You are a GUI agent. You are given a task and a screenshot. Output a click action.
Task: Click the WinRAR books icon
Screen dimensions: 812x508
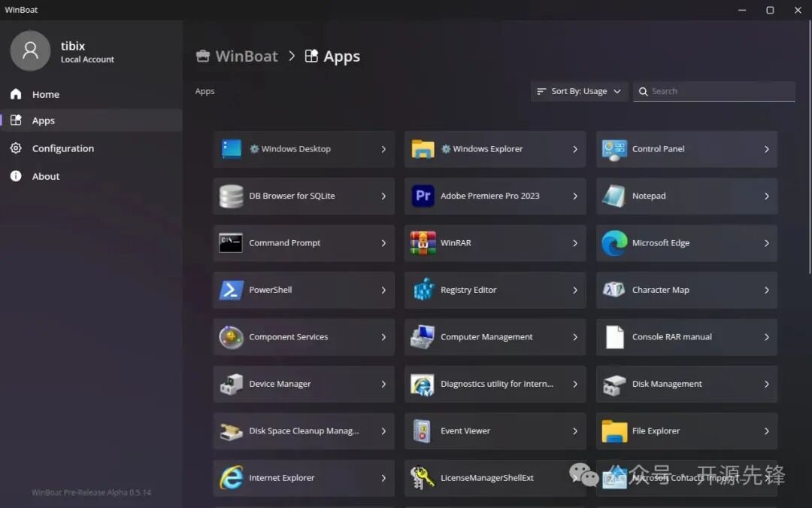click(x=423, y=243)
